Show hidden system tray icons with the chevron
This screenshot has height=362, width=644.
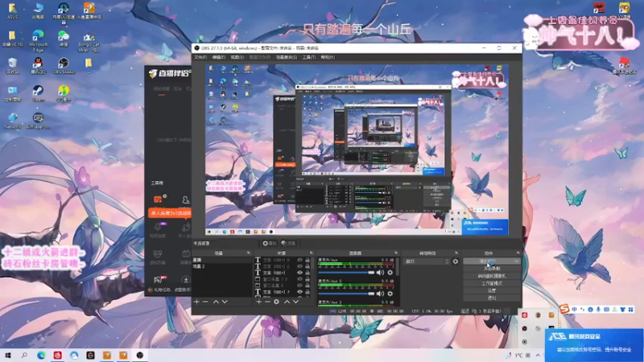[x=538, y=356]
